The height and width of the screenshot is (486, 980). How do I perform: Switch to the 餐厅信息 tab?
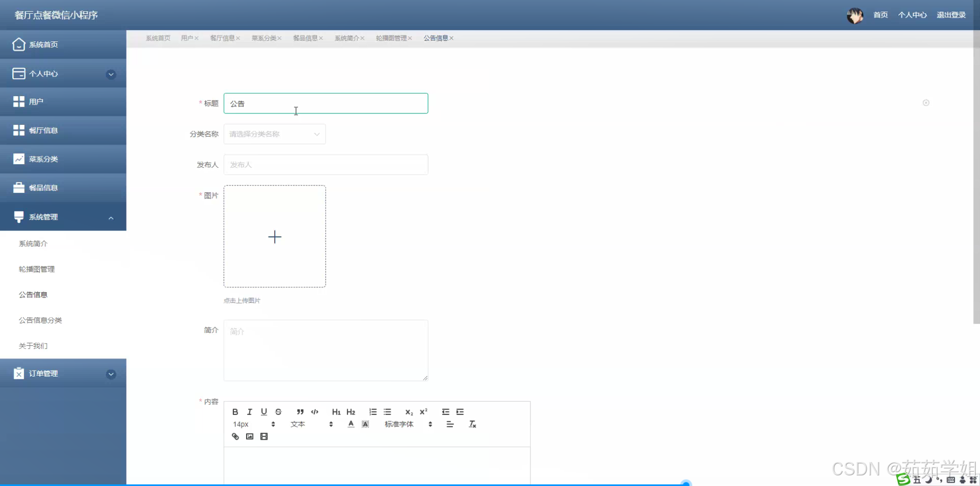point(222,38)
